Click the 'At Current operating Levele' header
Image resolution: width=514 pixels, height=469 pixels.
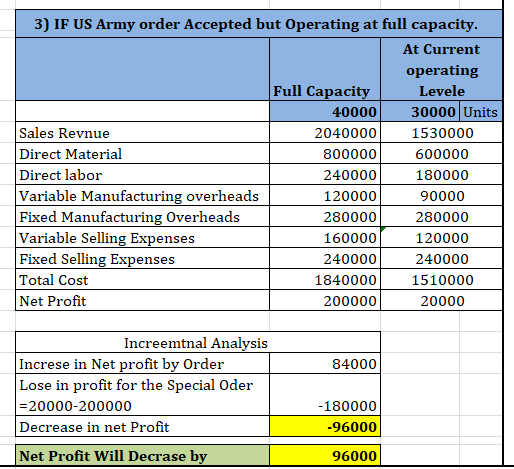[441, 69]
